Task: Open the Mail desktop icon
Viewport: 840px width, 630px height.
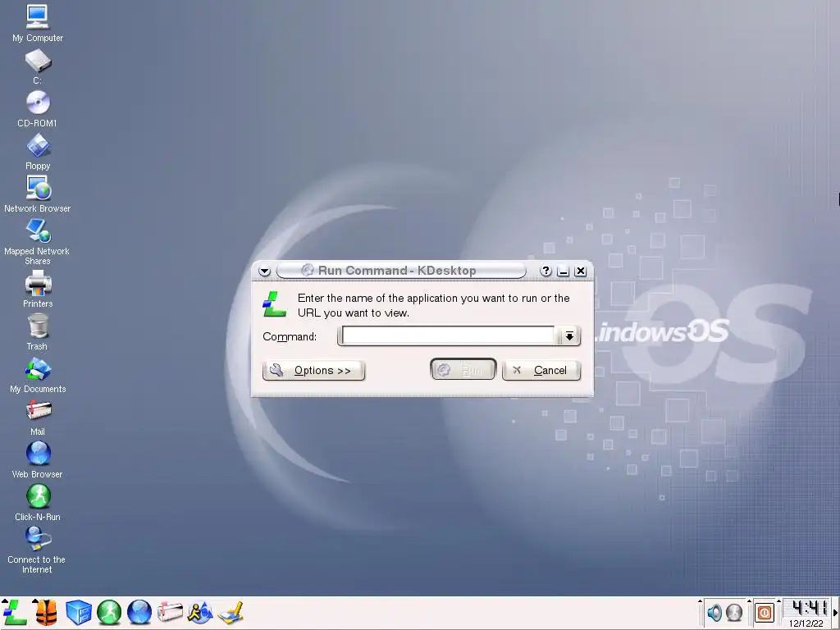Action: (x=38, y=418)
